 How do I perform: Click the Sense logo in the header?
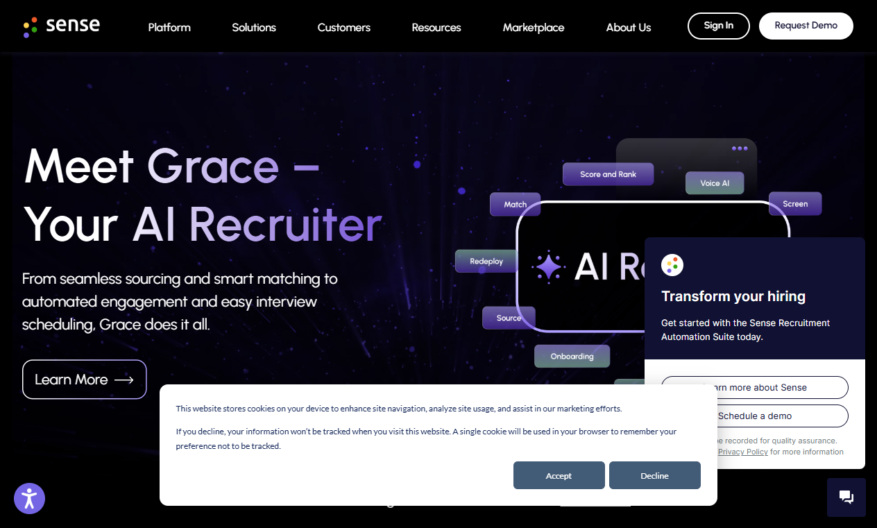point(62,26)
